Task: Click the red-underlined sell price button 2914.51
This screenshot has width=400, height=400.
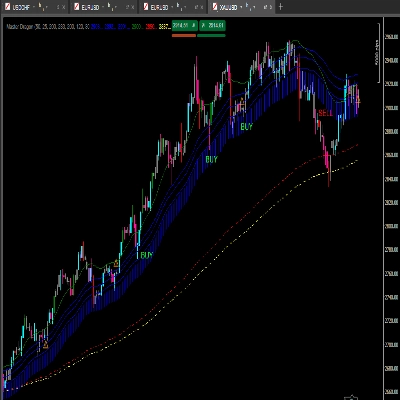Action: [185, 26]
